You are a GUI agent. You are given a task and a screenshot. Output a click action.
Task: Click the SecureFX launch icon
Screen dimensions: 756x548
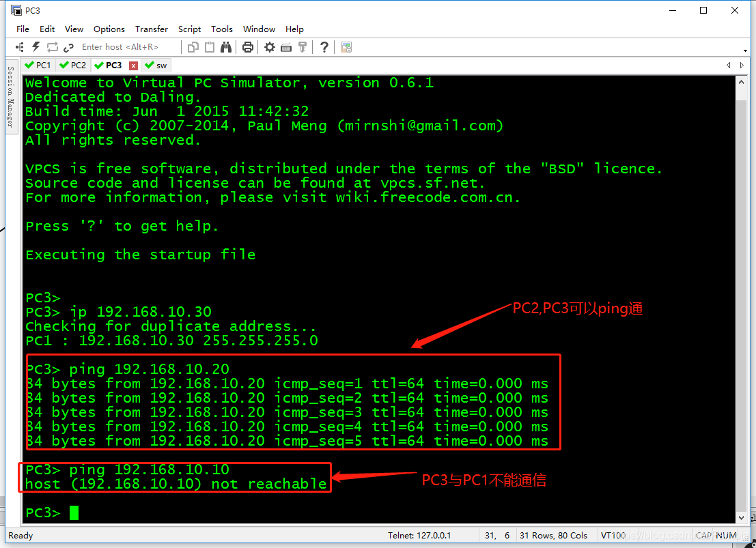(346, 47)
